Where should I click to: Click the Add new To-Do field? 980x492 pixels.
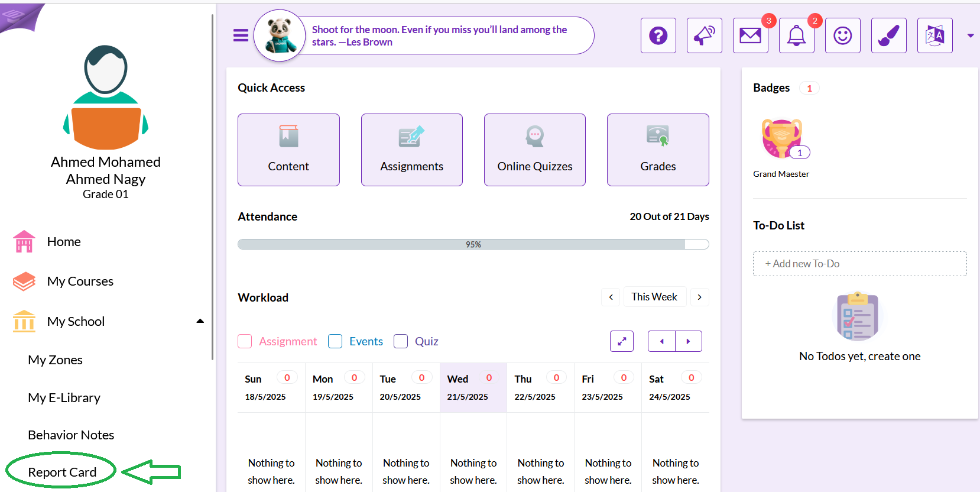[860, 264]
